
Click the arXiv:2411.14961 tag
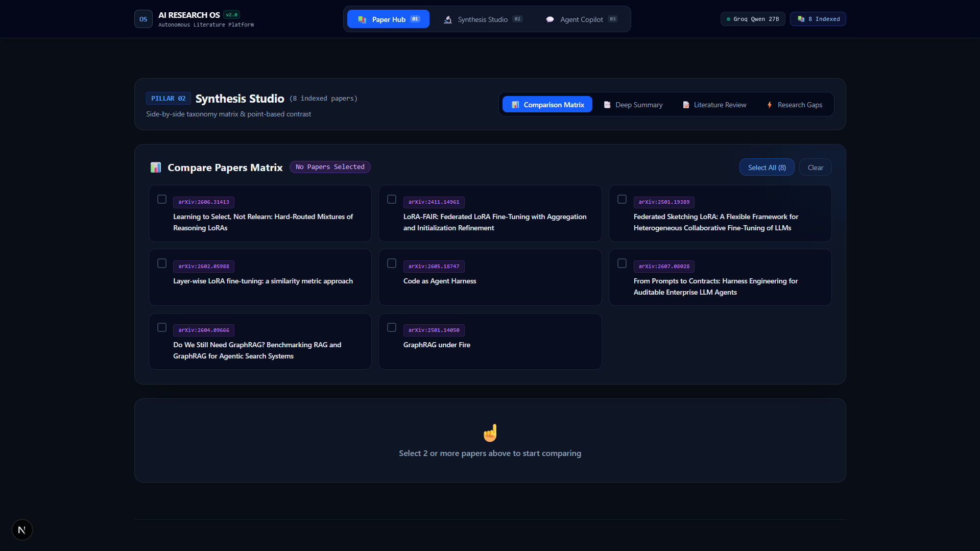coord(434,202)
